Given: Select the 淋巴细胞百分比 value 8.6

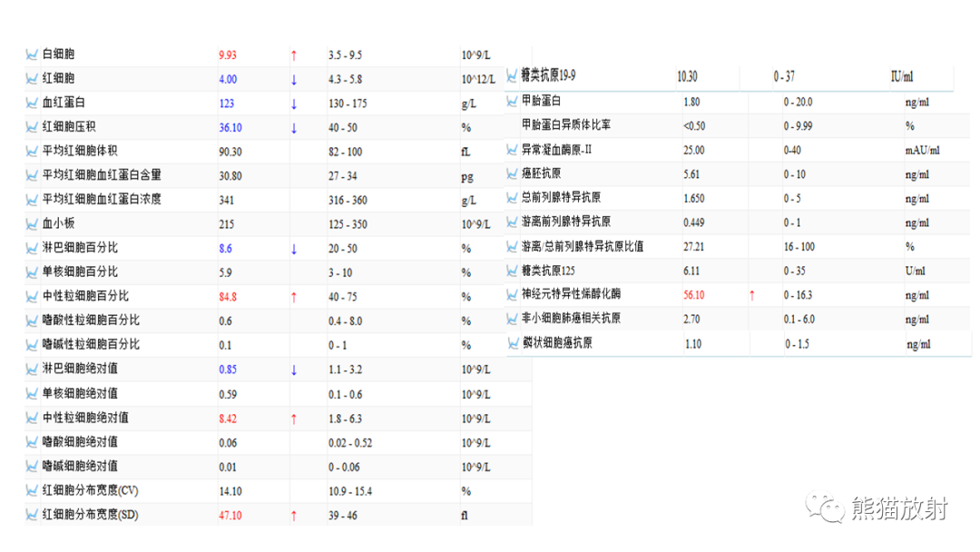Looking at the screenshot, I should coord(225,249).
